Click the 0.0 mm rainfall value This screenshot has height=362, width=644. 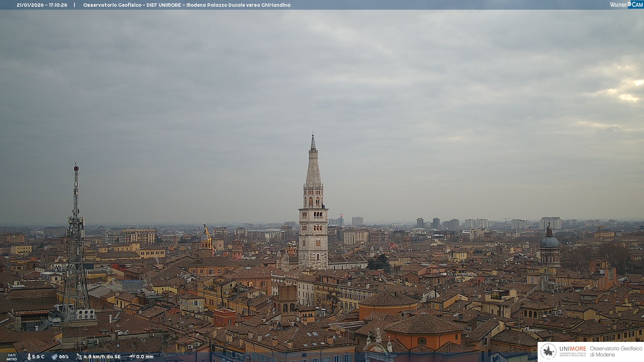point(145,357)
